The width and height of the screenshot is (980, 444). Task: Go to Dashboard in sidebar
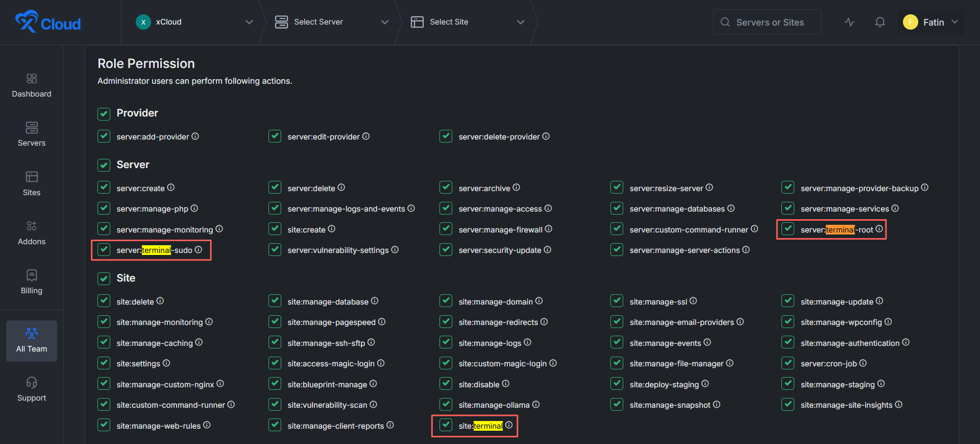[x=32, y=85]
